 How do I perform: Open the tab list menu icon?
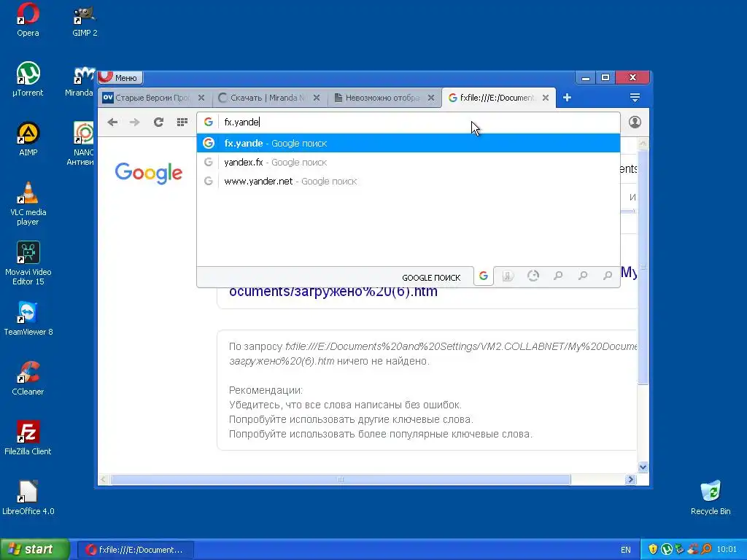coord(635,98)
